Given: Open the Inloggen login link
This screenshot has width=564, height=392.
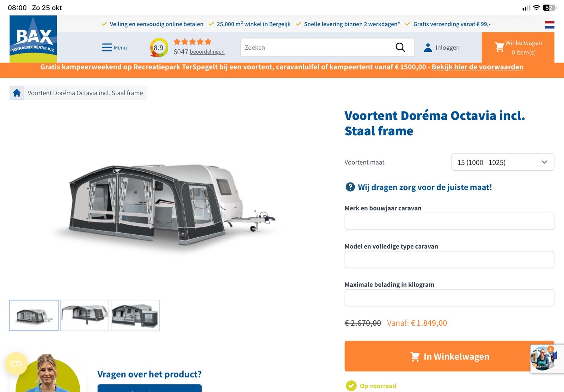Looking at the screenshot, I should tap(447, 48).
